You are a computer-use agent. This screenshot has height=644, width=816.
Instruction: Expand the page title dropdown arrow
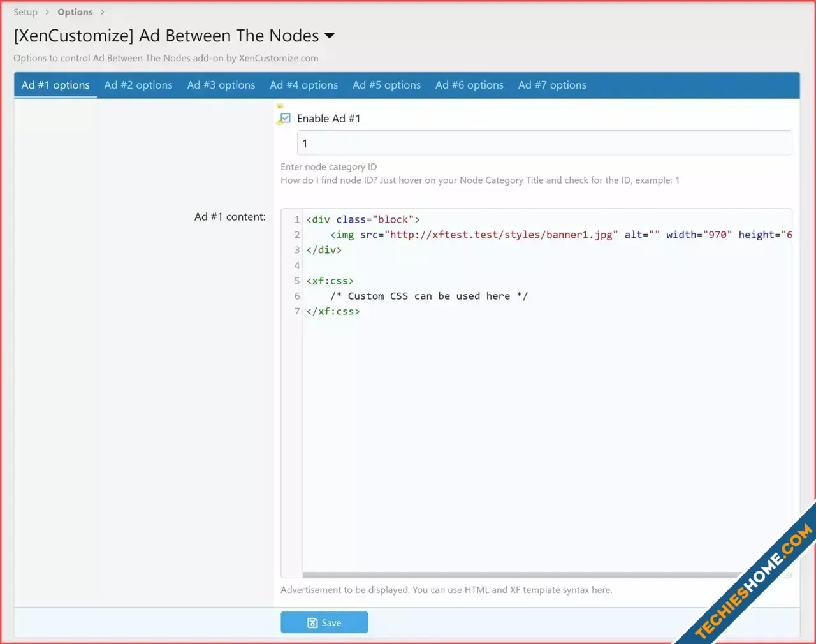tap(330, 36)
